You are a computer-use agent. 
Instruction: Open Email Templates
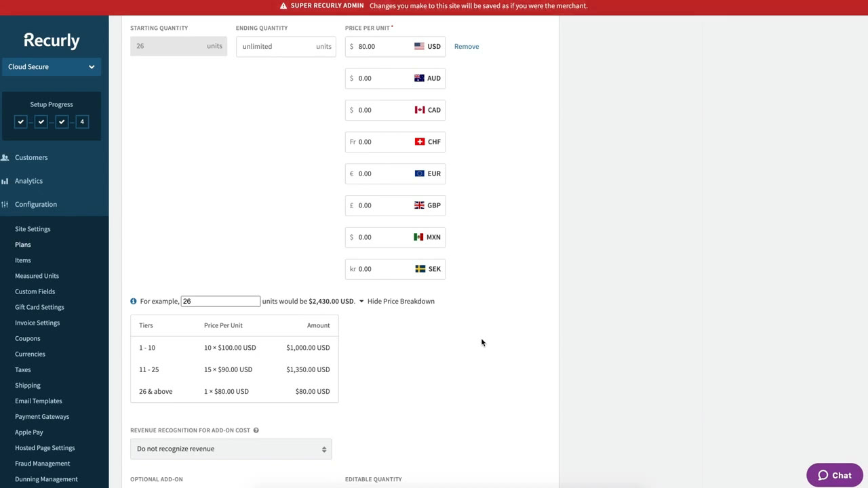point(39,401)
